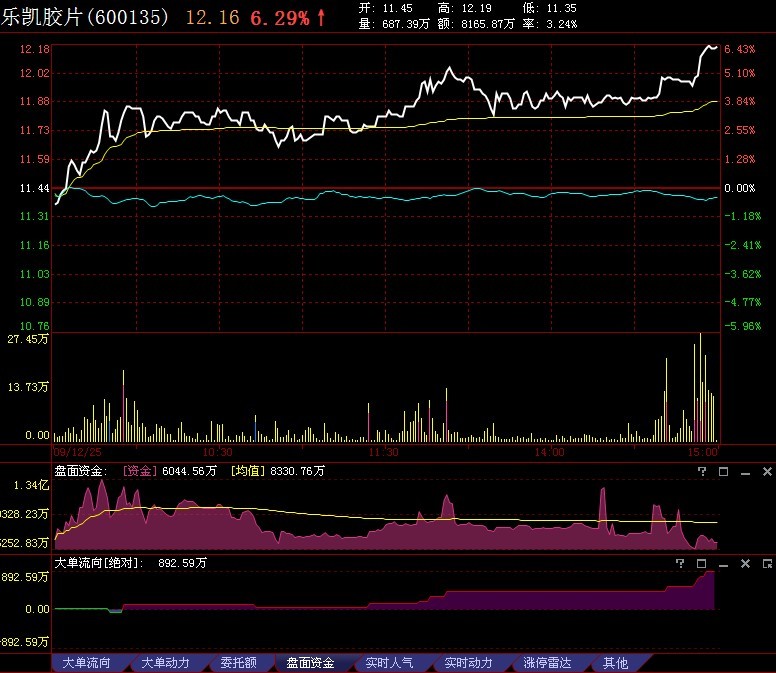This screenshot has height=673, width=776.
Task: Click the current price 12.16
Action: pos(212,18)
